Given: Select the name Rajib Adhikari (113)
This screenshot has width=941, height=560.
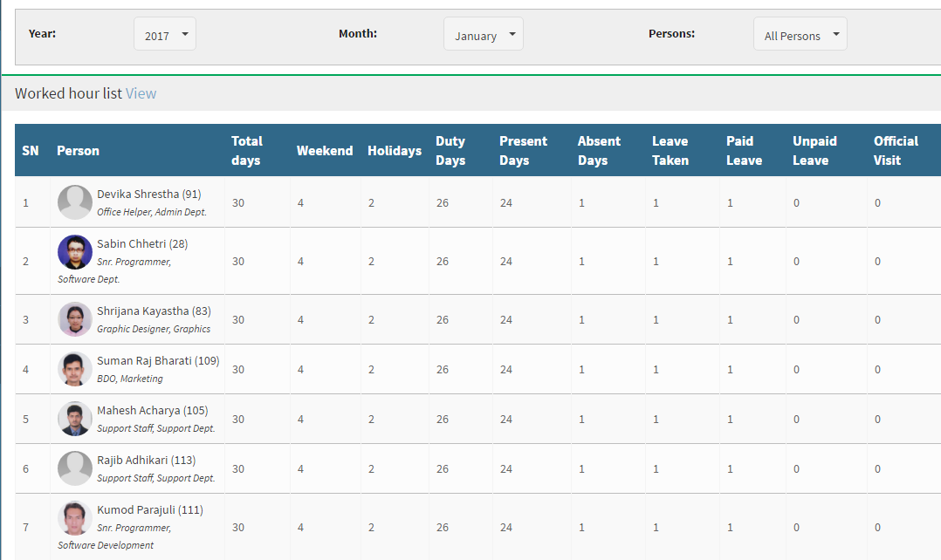Looking at the screenshot, I should click(147, 461).
